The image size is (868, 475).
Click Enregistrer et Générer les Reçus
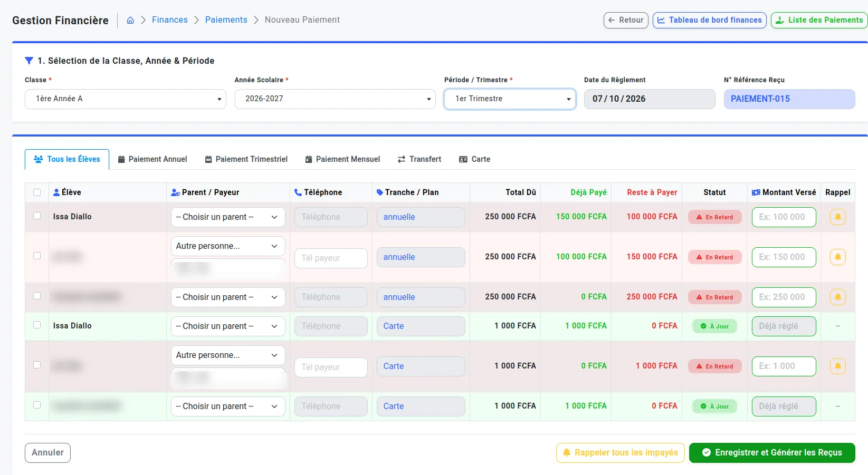click(772, 453)
